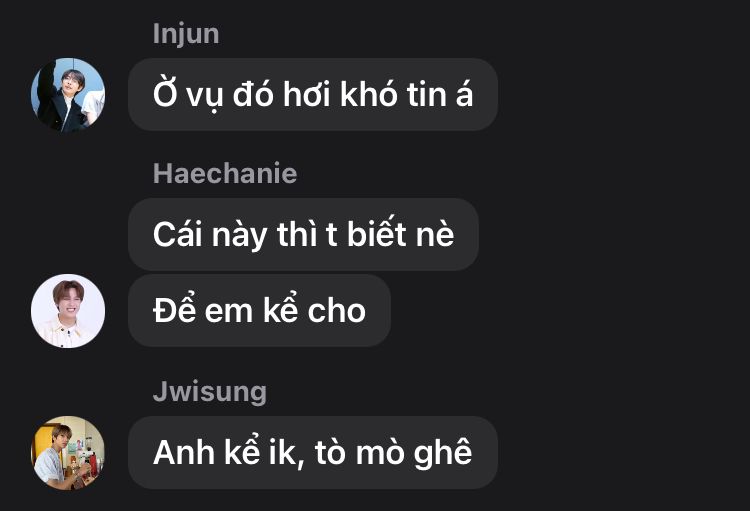Open Injun's profile picture

click(x=68, y=95)
